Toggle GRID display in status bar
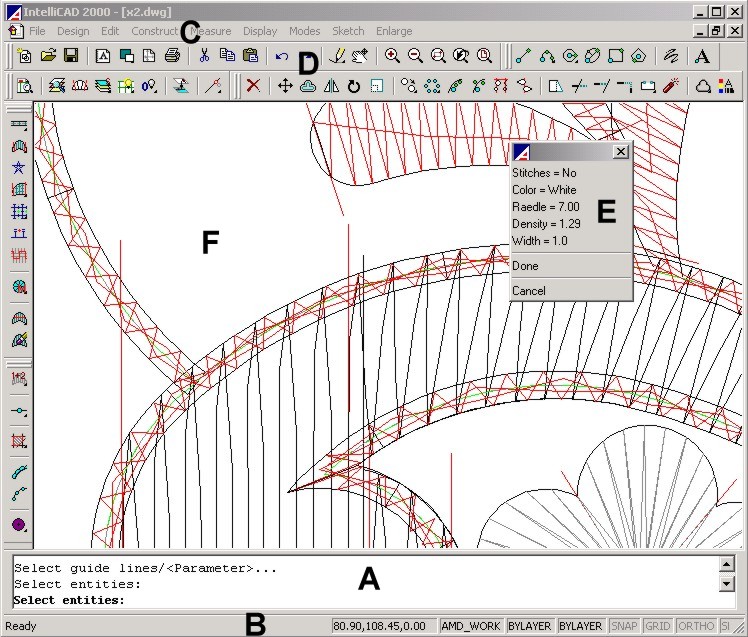Screen dimensions: 748x637 click(657, 626)
